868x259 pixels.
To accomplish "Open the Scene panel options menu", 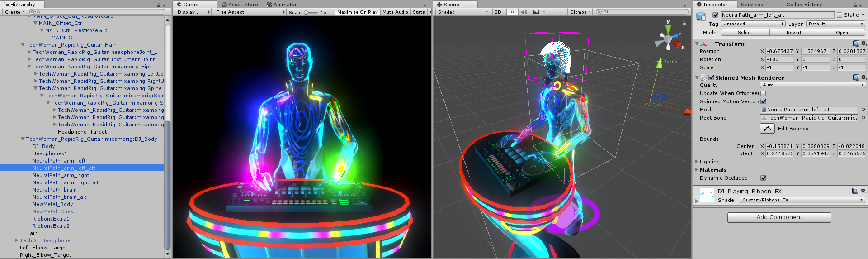I will pyautogui.click(x=687, y=5).
